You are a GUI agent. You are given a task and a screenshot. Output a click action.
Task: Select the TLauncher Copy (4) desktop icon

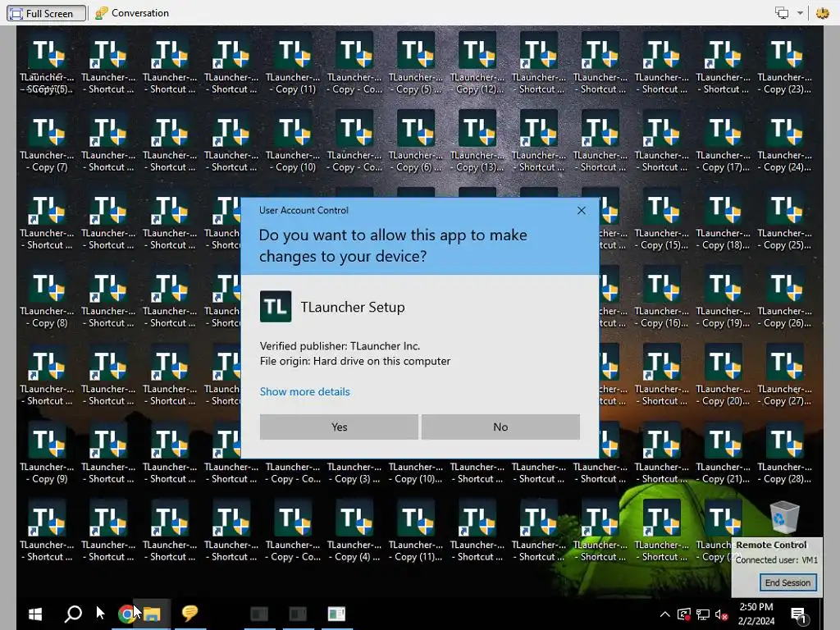pos(354,532)
